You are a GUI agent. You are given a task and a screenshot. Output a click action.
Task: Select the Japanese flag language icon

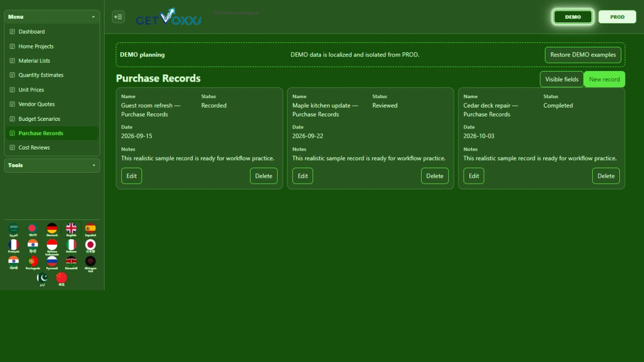[x=91, y=246]
